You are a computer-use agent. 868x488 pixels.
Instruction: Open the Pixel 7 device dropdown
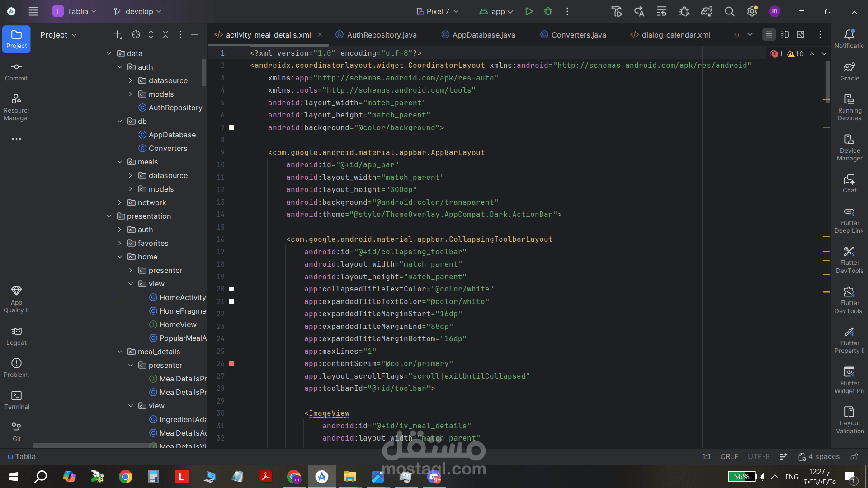[437, 11]
